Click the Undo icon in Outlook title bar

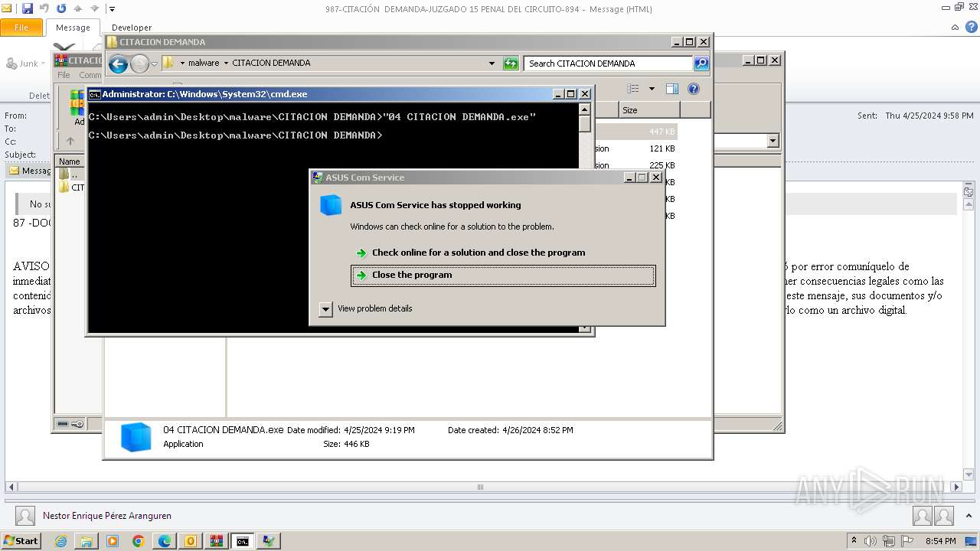44,9
